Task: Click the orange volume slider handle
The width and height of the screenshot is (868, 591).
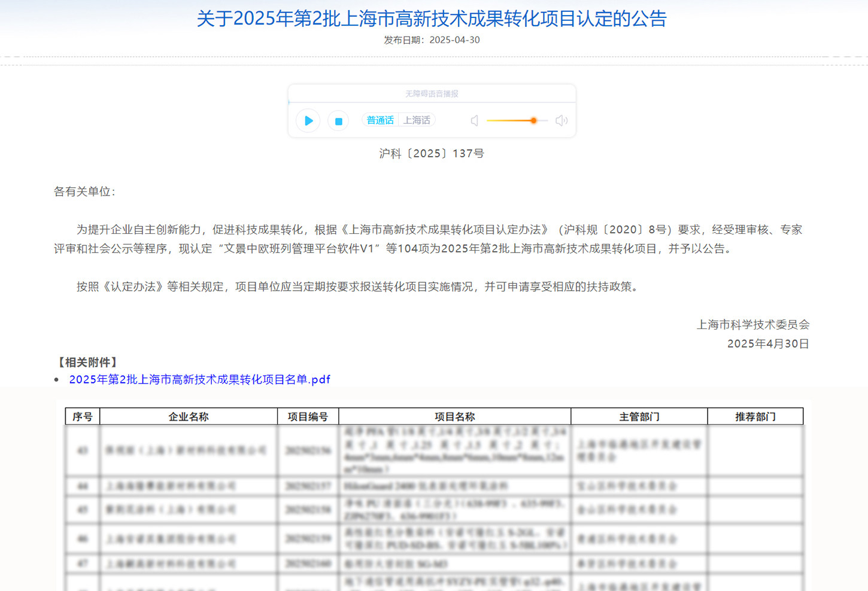Action: coord(533,121)
